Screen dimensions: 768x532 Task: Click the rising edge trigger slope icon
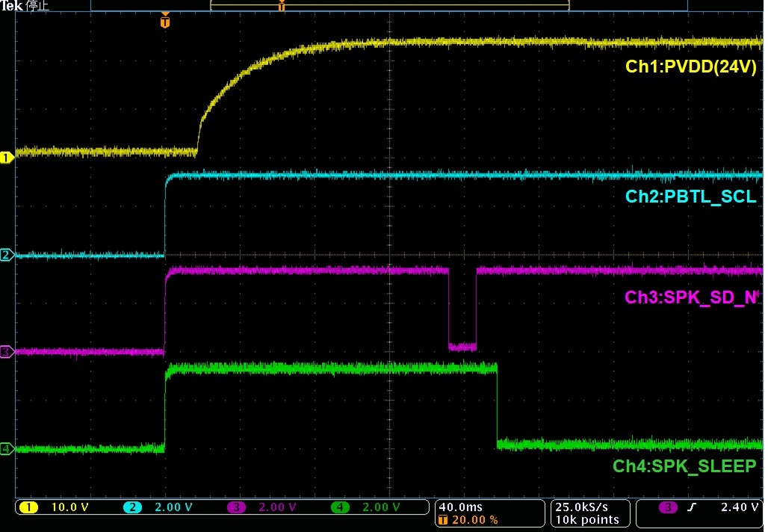pyautogui.click(x=692, y=507)
